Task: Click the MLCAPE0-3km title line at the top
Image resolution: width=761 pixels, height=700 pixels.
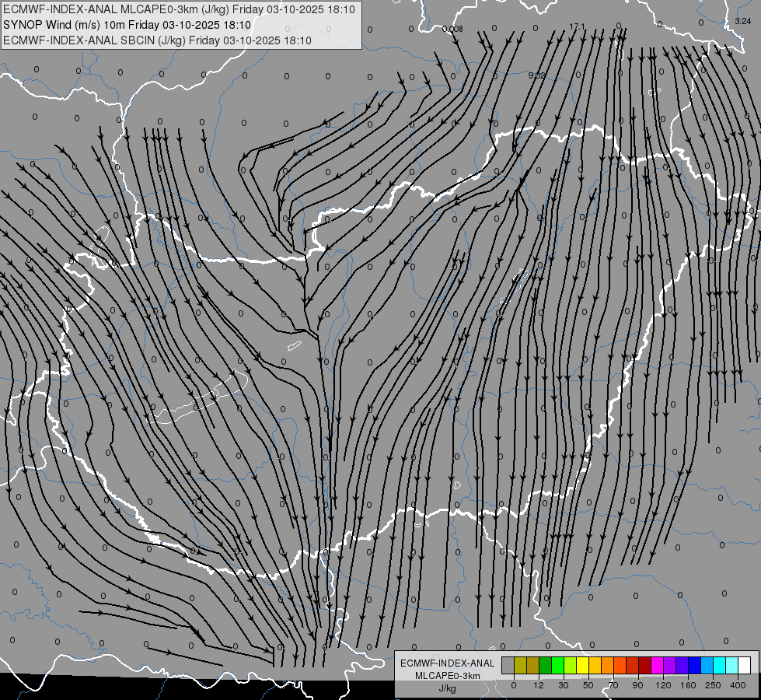Action: pyautogui.click(x=179, y=9)
